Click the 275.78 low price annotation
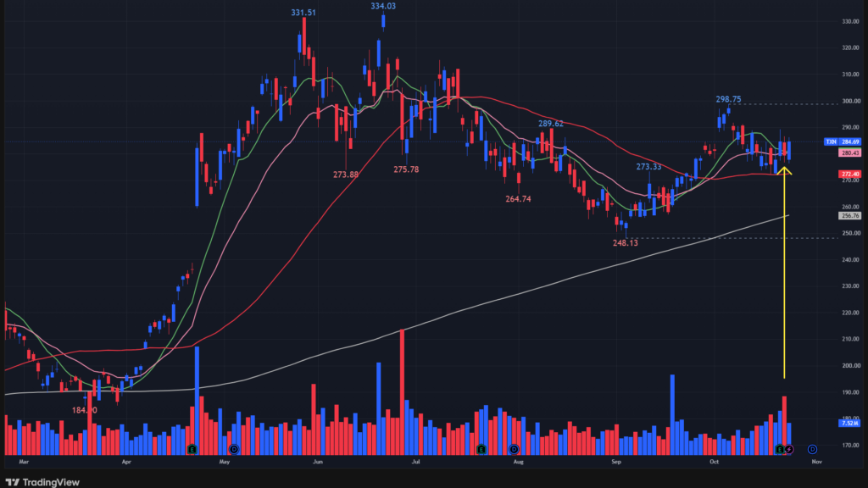Viewport: 868px width, 488px height. pyautogui.click(x=406, y=169)
